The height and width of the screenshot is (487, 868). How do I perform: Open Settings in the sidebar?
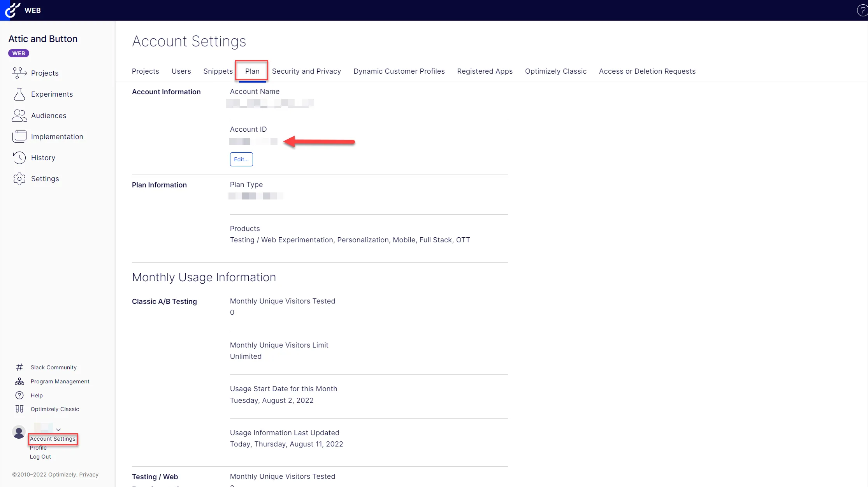(45, 179)
